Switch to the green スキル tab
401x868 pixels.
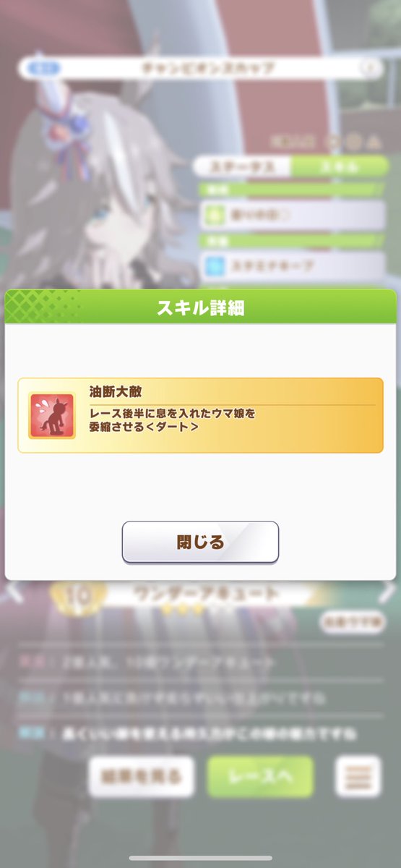(x=339, y=166)
